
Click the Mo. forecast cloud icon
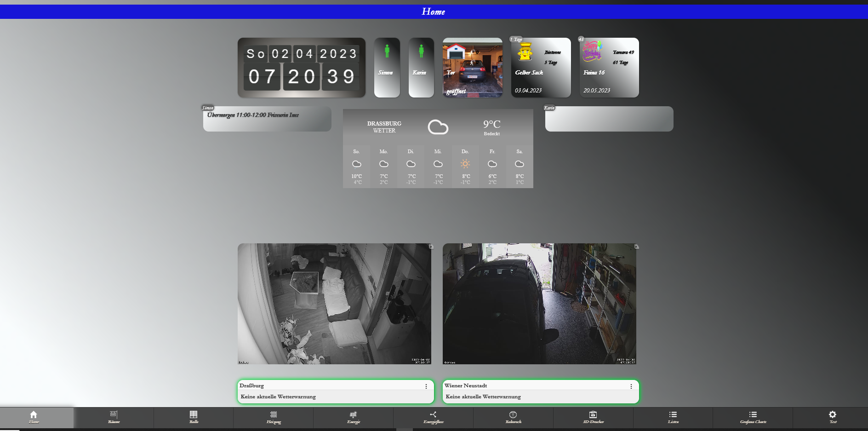point(384,164)
